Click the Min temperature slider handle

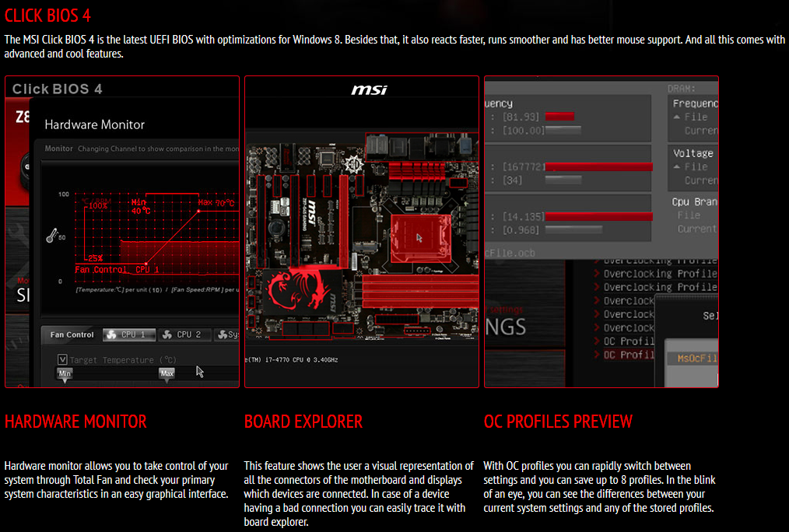[x=65, y=375]
